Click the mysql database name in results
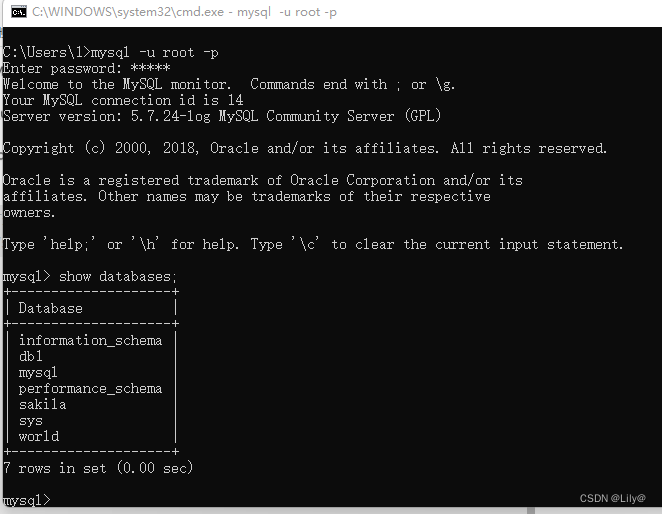The width and height of the screenshot is (662, 514). pos(38,372)
